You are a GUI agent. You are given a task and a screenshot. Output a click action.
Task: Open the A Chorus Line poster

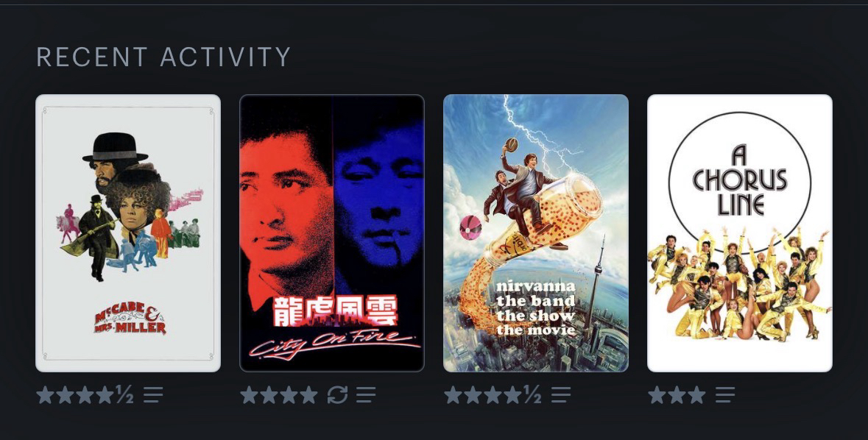click(740, 233)
